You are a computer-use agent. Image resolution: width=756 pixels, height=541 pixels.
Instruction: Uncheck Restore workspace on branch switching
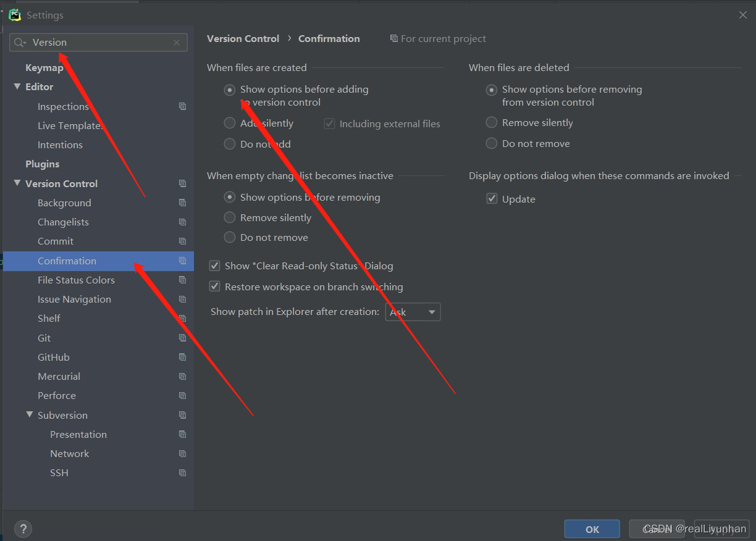tap(214, 287)
